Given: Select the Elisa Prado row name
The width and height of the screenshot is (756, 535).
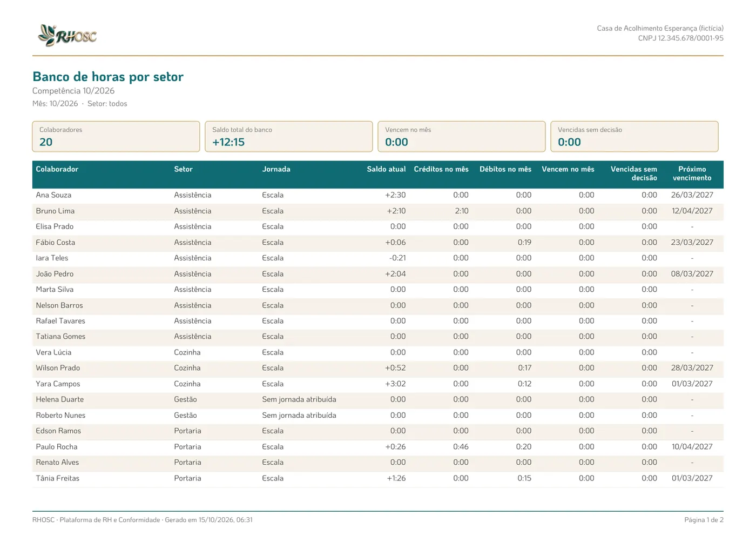Looking at the screenshot, I should [55, 226].
